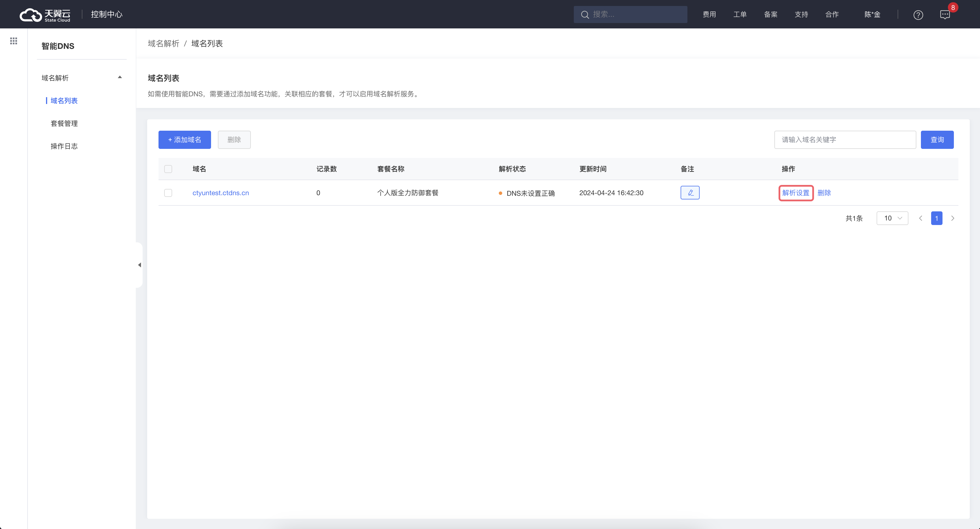The width and height of the screenshot is (980, 529).
Task: Click the 查询 button
Action: [937, 140]
